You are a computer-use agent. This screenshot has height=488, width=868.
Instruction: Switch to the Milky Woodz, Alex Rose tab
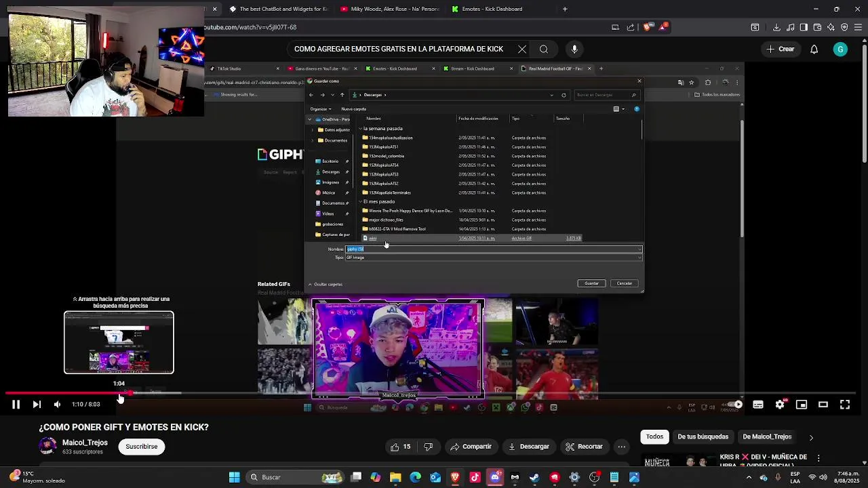389,9
